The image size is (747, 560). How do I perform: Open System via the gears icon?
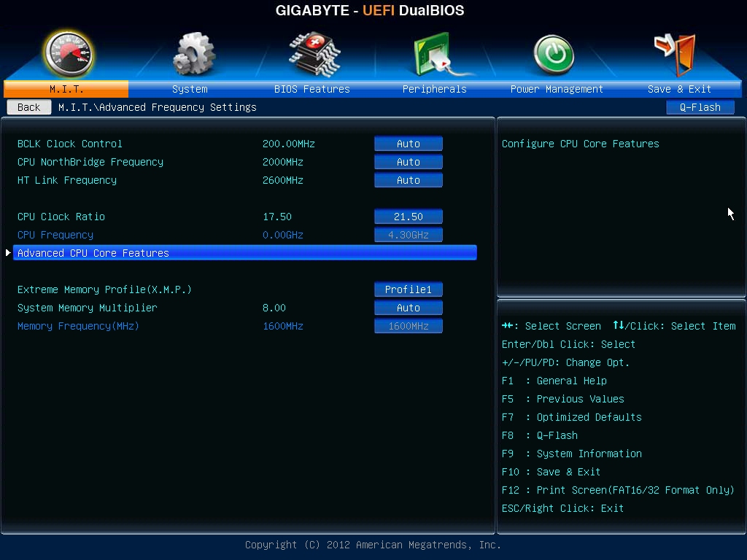(x=193, y=54)
